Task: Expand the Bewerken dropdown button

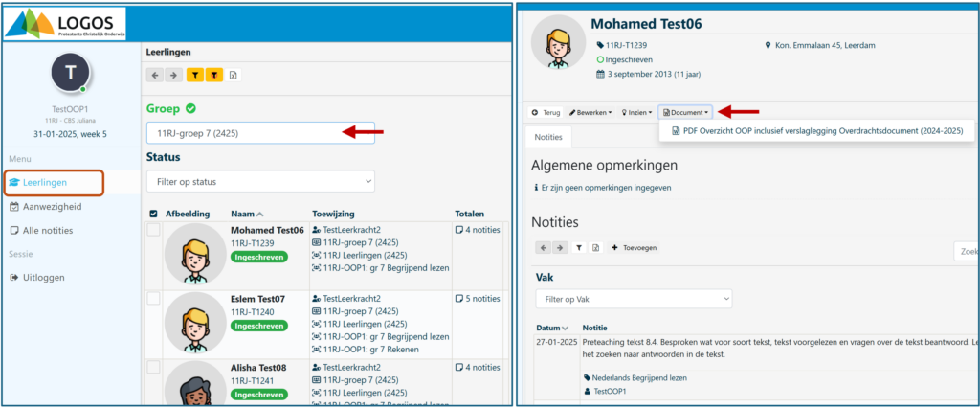Action: pyautogui.click(x=590, y=113)
